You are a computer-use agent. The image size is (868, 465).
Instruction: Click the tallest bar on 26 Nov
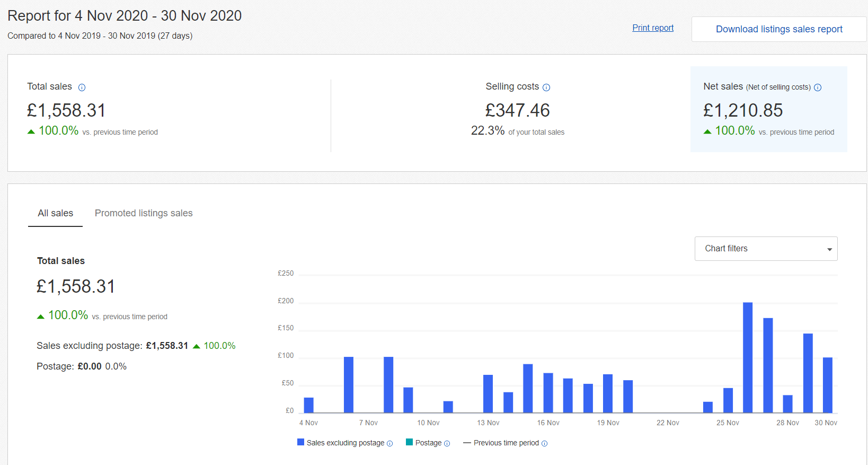point(748,357)
